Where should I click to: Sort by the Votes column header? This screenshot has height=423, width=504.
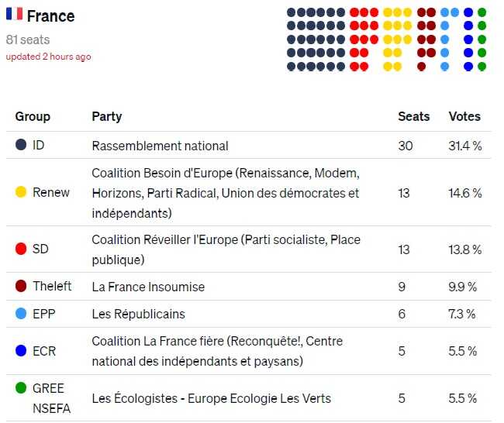point(464,116)
